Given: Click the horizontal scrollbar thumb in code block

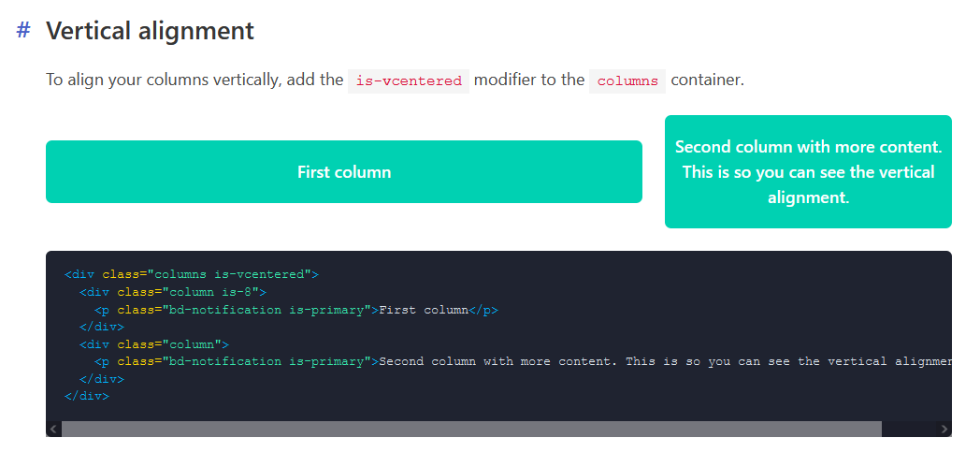Looking at the screenshot, I should click(471, 429).
